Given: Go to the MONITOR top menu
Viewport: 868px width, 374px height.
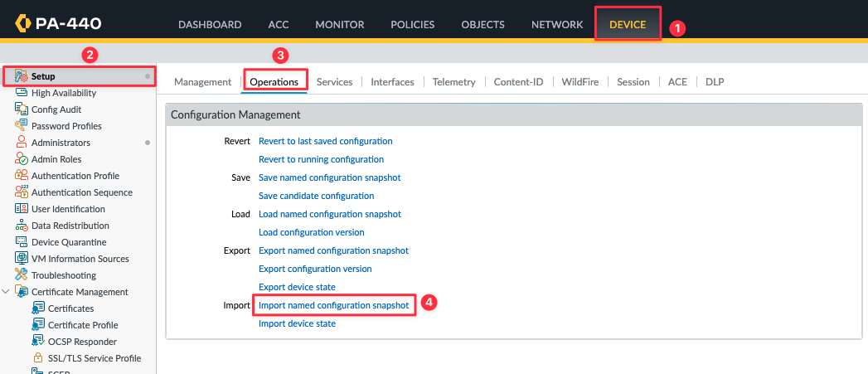Looking at the screenshot, I should point(339,24).
